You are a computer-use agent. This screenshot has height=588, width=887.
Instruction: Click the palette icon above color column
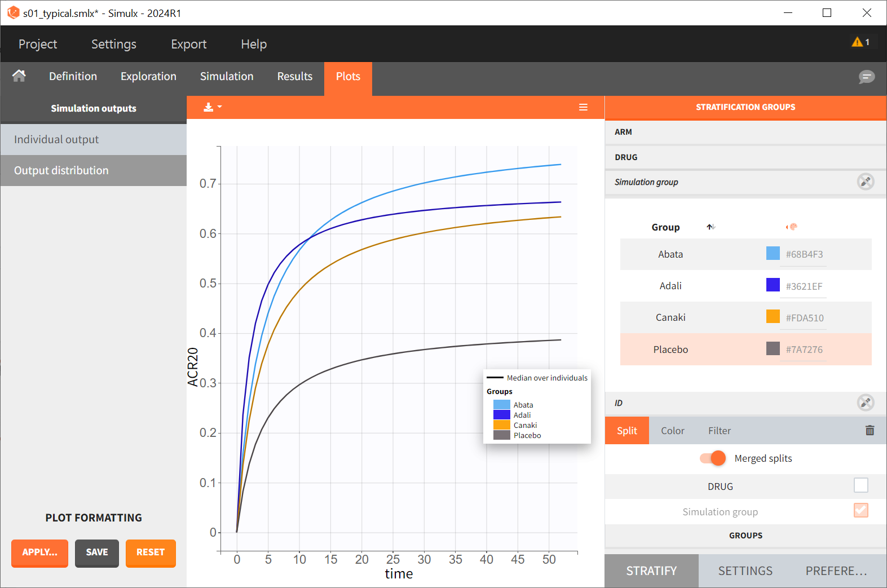[792, 227]
